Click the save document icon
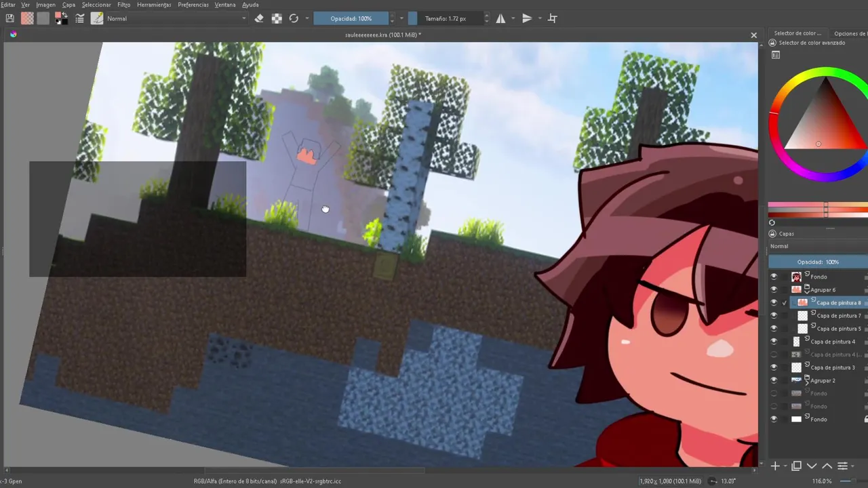The image size is (868, 488). pyautogui.click(x=9, y=19)
